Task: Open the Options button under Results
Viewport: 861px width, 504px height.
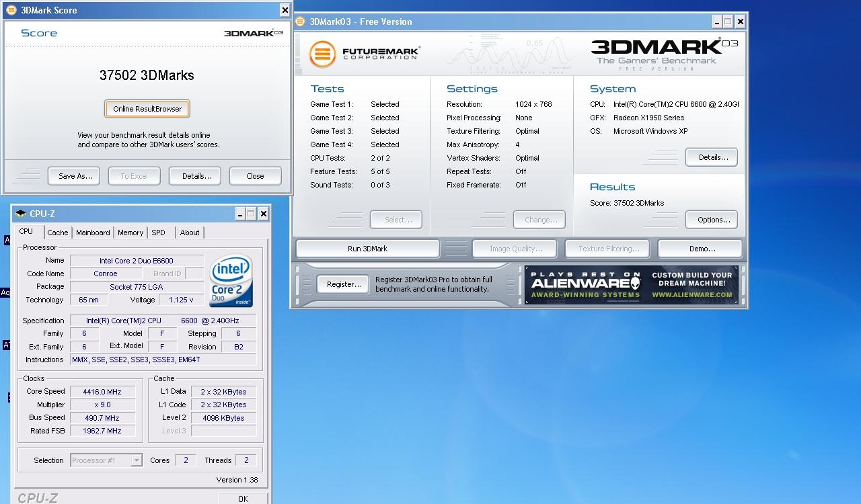Action: 712,220
